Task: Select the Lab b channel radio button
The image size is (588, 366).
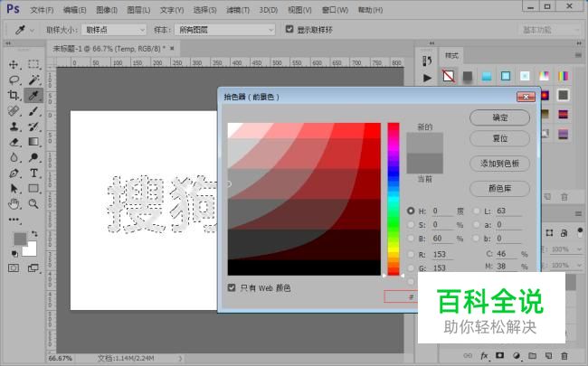Action: click(476, 239)
